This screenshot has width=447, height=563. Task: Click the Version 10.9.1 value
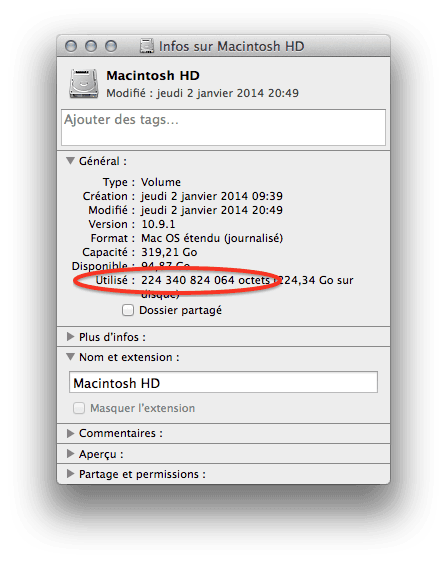(x=158, y=224)
